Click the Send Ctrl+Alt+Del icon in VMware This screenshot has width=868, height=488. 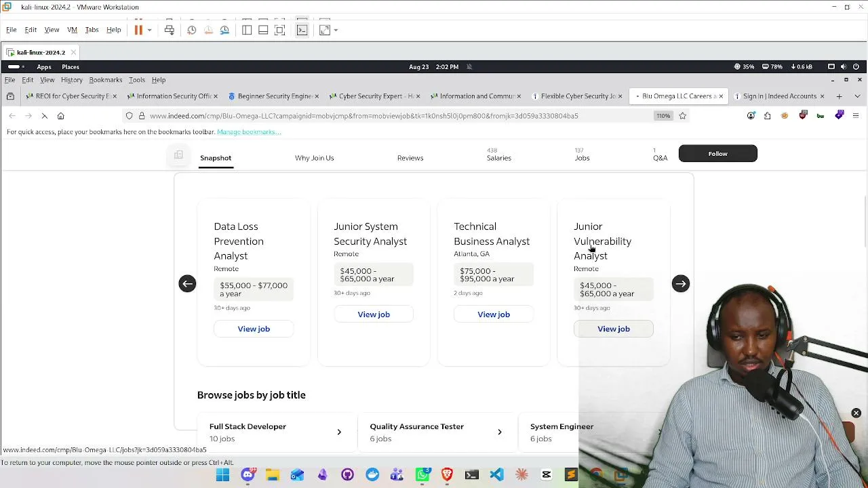click(170, 30)
